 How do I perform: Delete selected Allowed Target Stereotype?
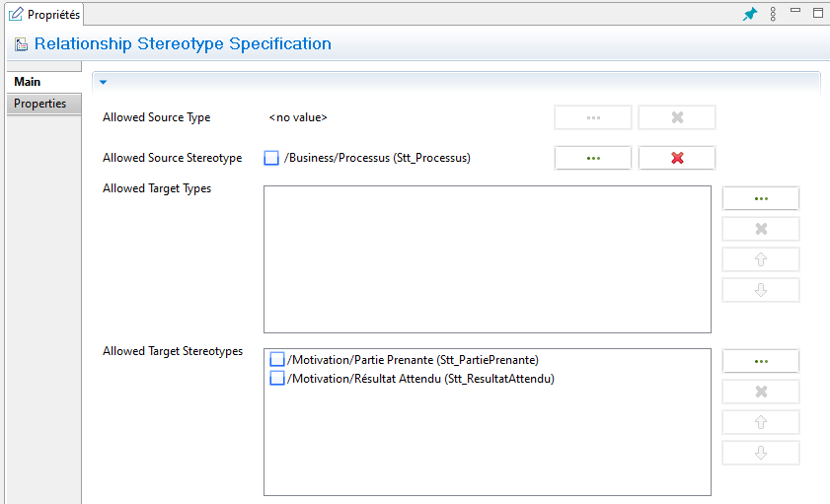click(x=761, y=392)
